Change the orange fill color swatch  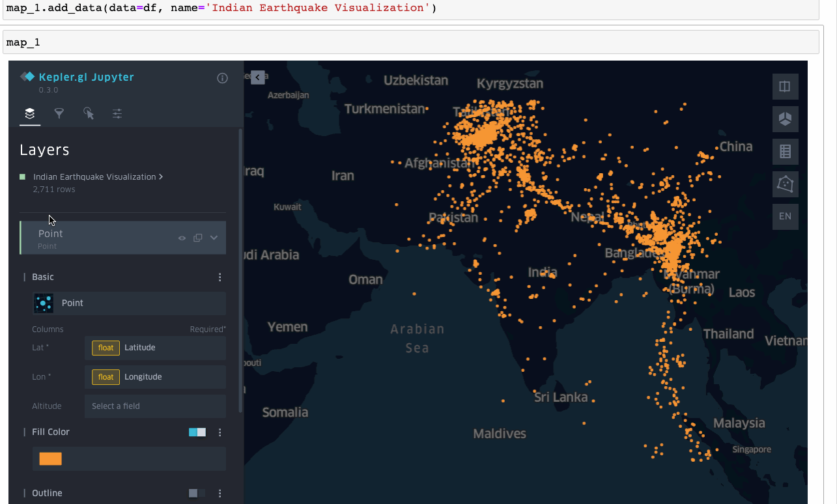pyautogui.click(x=50, y=458)
